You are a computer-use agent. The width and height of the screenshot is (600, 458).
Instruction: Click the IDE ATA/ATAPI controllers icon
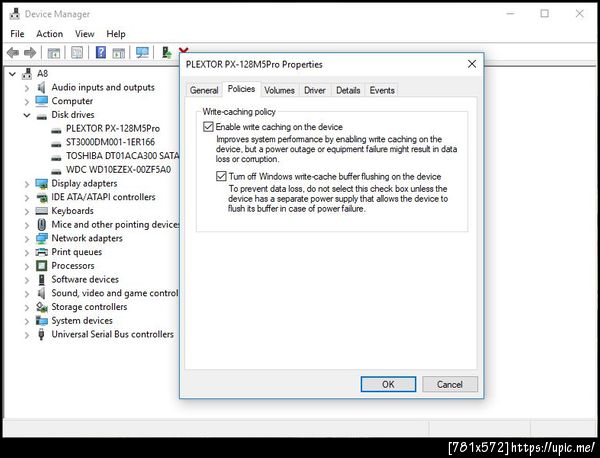coord(41,197)
